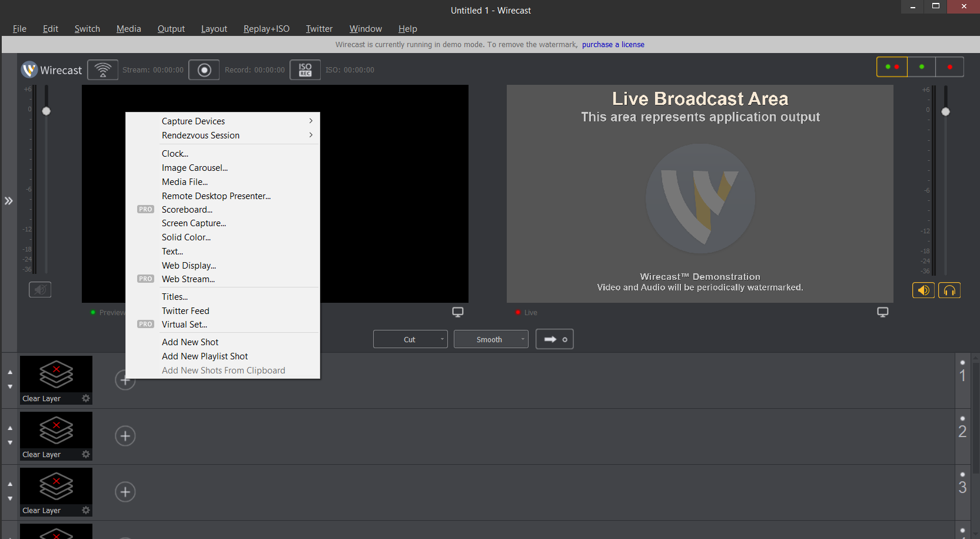Select preview-only layout view

[921, 67]
